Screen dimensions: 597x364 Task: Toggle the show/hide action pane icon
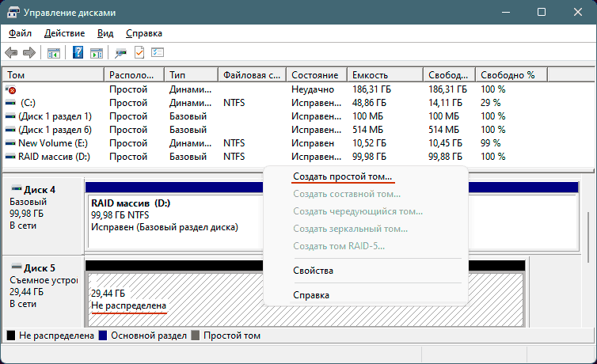tap(97, 53)
